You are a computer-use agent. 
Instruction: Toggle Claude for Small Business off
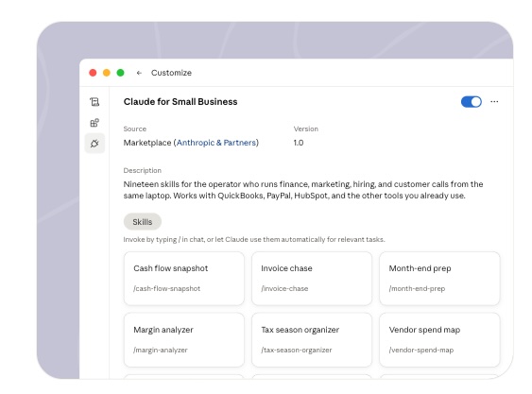coord(472,102)
